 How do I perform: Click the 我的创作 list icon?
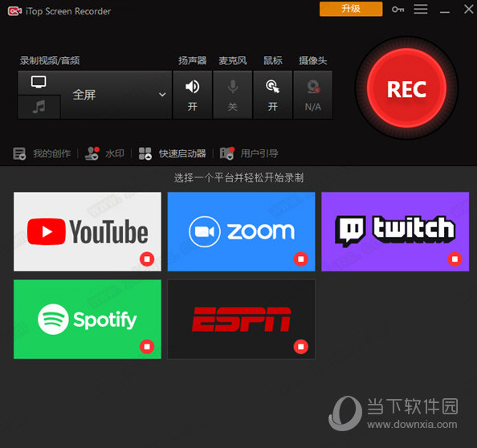(19, 153)
